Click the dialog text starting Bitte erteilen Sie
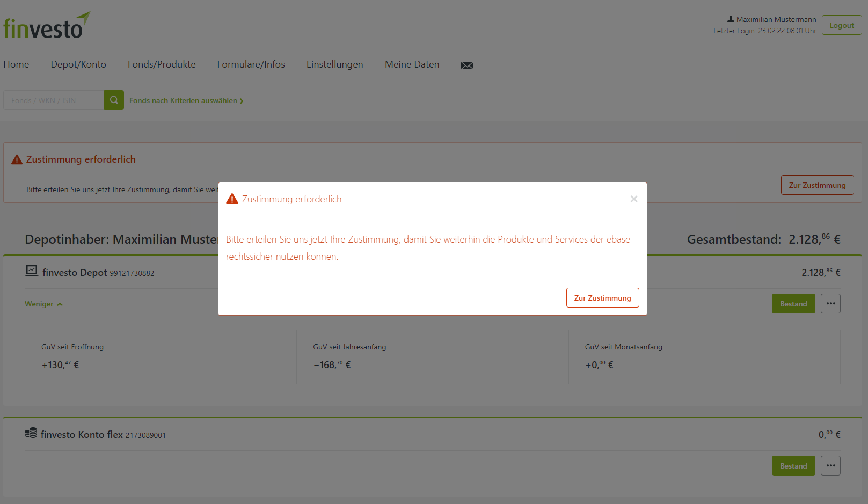Viewport: 868px width, 504px height. pos(428,248)
